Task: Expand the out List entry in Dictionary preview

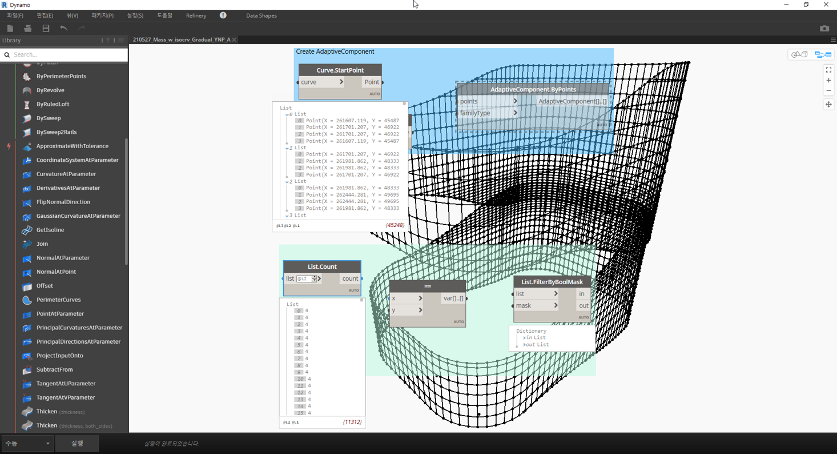Action: (525, 344)
